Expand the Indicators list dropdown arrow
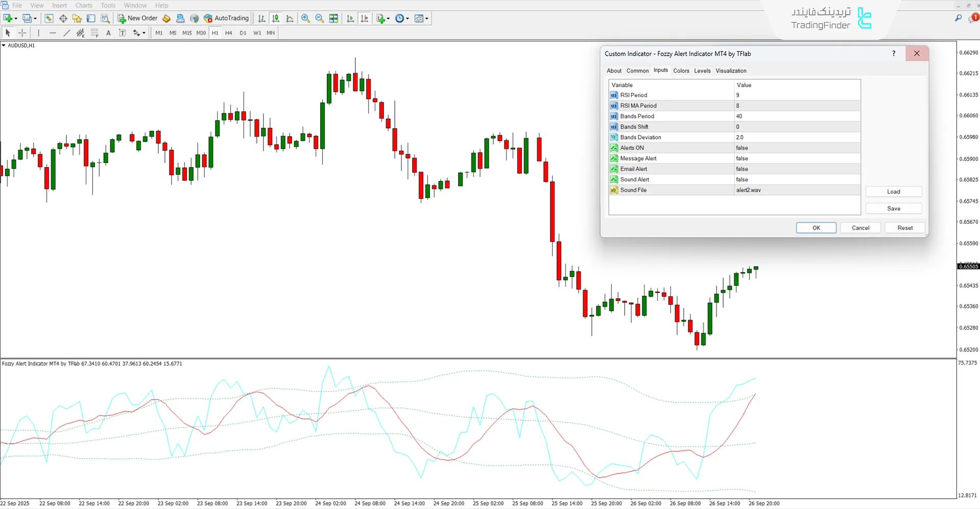The width and height of the screenshot is (980, 509). click(389, 19)
